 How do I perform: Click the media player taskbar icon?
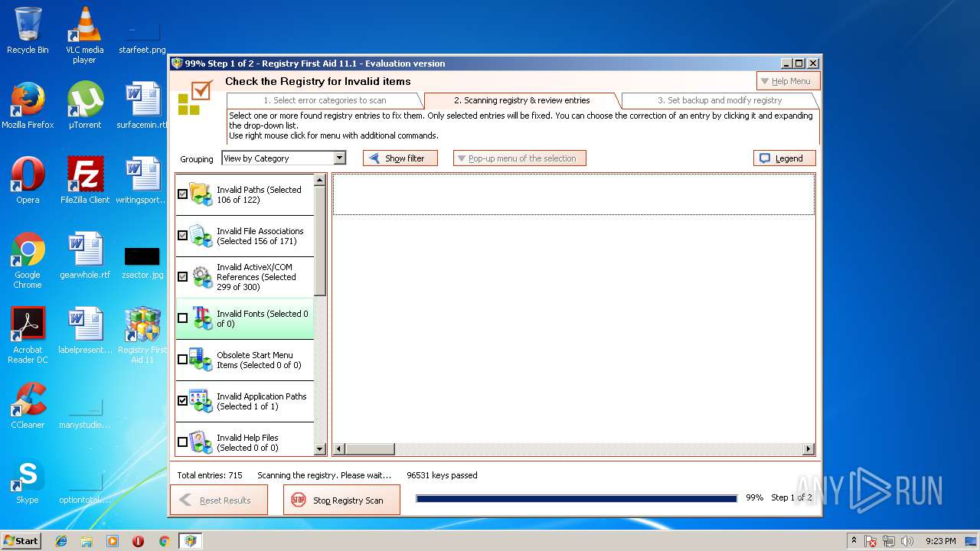click(113, 541)
